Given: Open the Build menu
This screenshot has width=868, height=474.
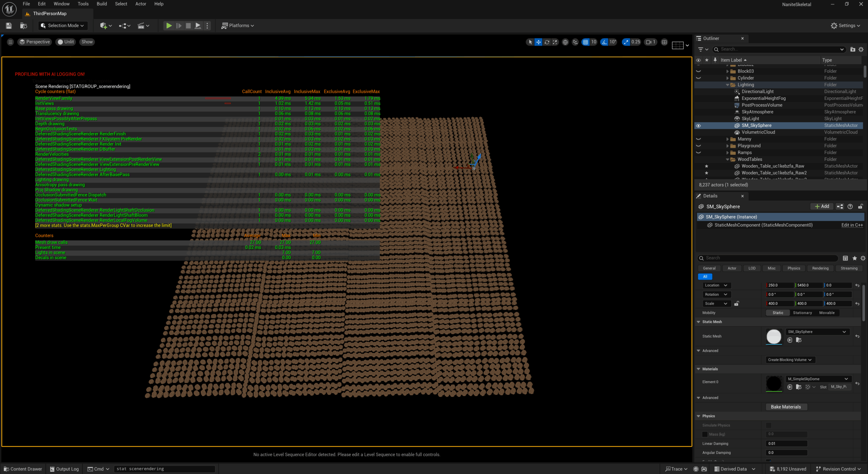Looking at the screenshot, I should click(102, 4).
